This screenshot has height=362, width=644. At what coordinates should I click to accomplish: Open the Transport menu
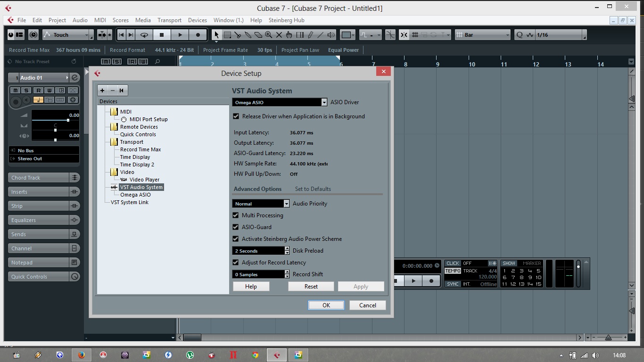click(169, 20)
